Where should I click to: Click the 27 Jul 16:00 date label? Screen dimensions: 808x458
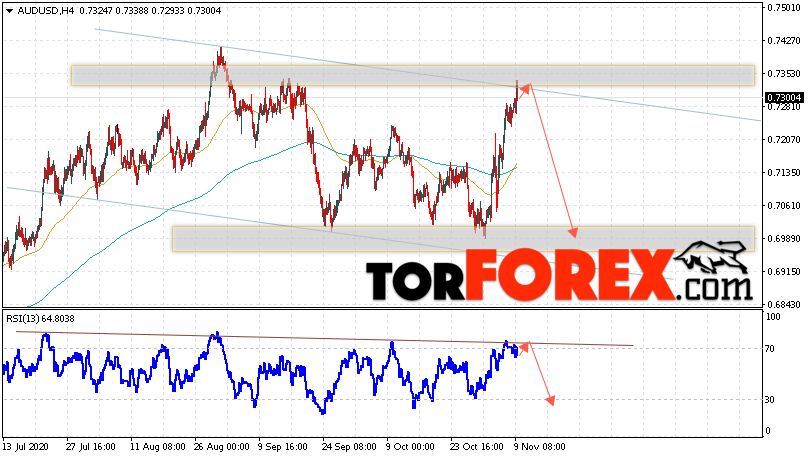click(x=91, y=446)
